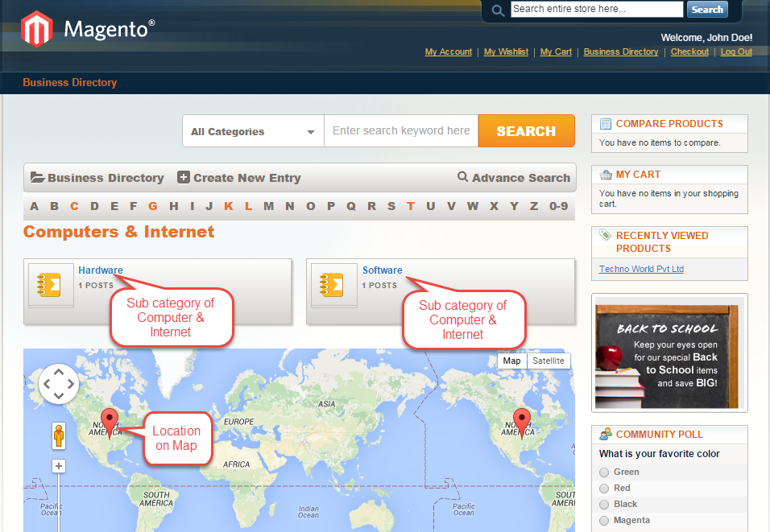The height and width of the screenshot is (532, 770).
Task: Click the magnifier icon beside store search
Action: click(498, 10)
